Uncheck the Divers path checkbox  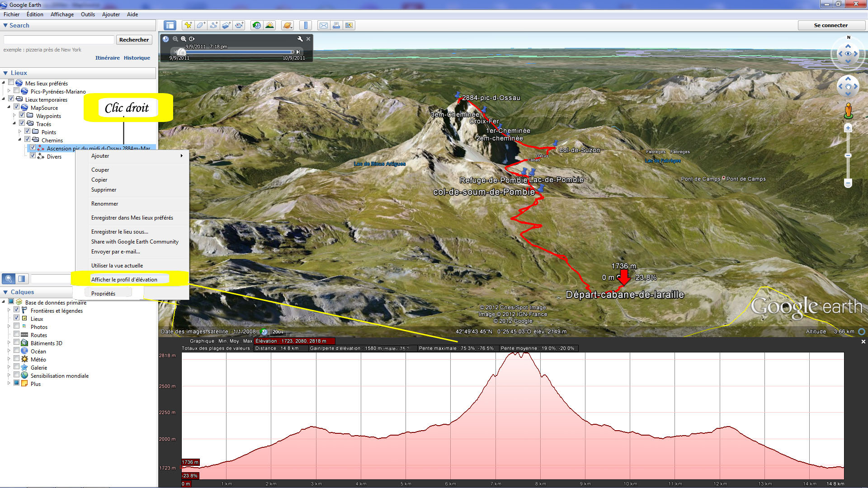click(x=33, y=156)
